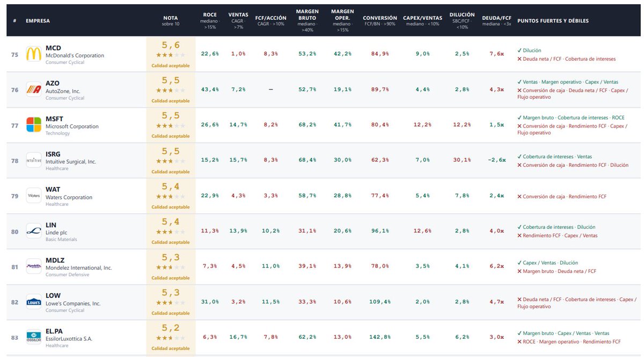The height and width of the screenshot is (357, 644).
Task: Sort by the DILUCIÓN column header
Action: click(462, 21)
